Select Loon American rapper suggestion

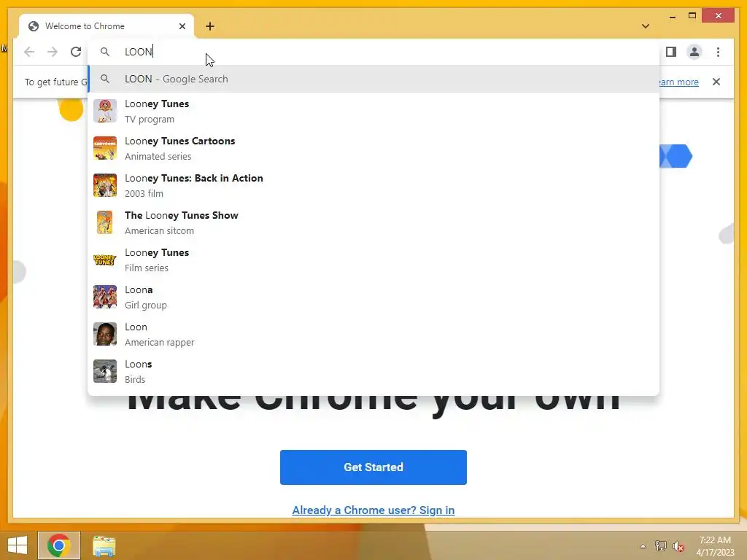374,334
